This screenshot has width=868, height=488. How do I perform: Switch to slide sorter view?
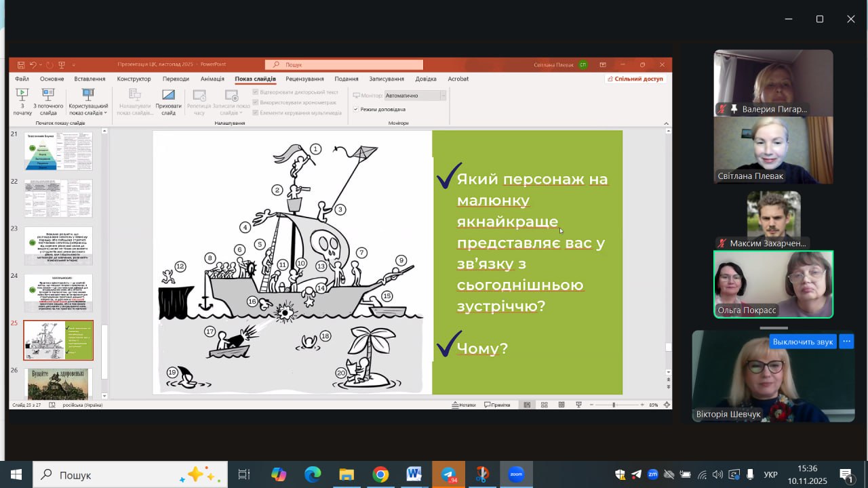[544, 405]
